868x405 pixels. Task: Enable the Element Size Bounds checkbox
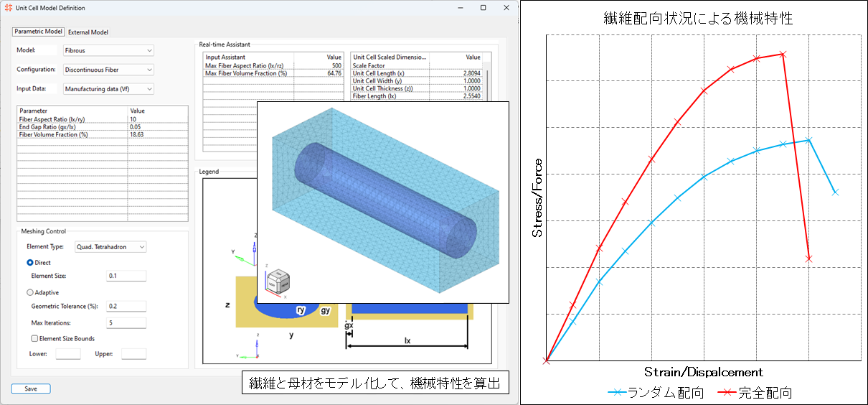(x=34, y=338)
